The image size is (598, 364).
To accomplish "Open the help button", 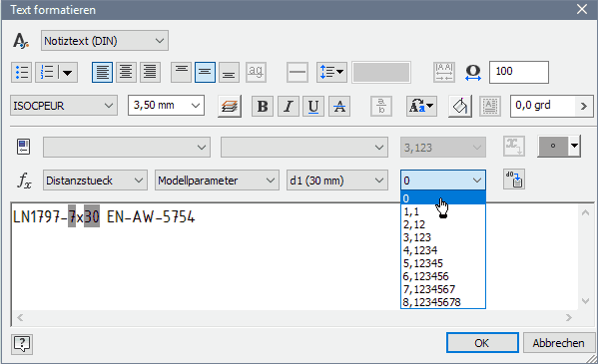I will [x=22, y=344].
